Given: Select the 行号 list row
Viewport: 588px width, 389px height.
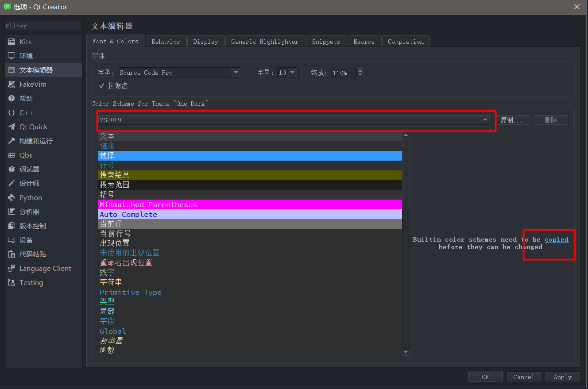Looking at the screenshot, I should [250, 166].
